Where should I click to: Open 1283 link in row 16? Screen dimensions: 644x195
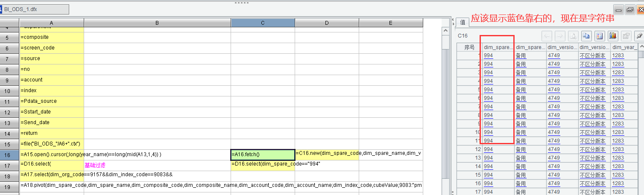[x=618, y=183]
